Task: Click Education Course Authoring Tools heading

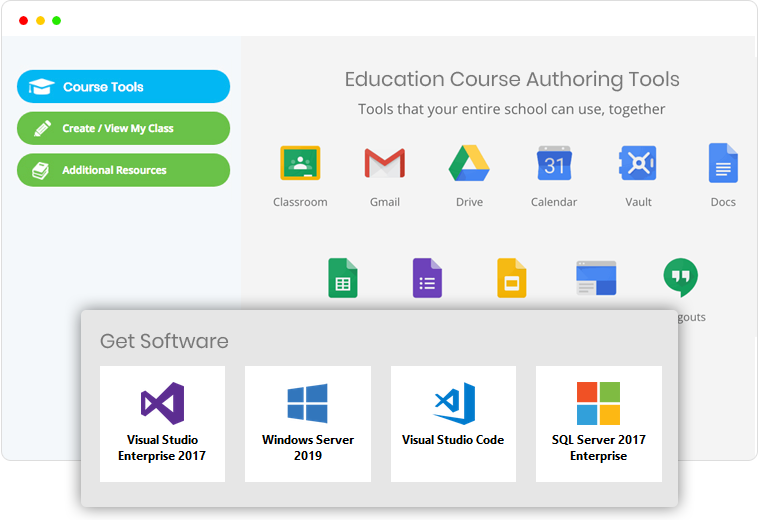Action: pyautogui.click(x=512, y=79)
